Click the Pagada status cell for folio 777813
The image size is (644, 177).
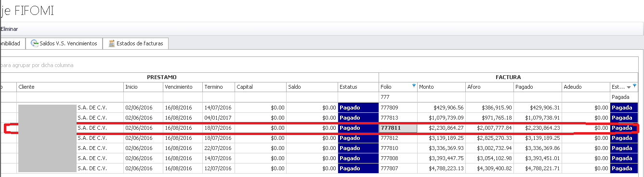pos(624,118)
